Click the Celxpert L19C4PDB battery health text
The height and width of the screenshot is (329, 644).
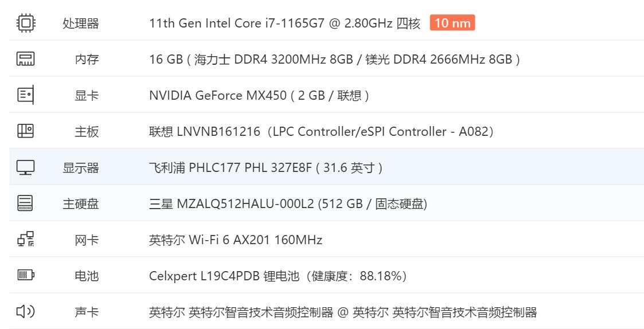278,276
